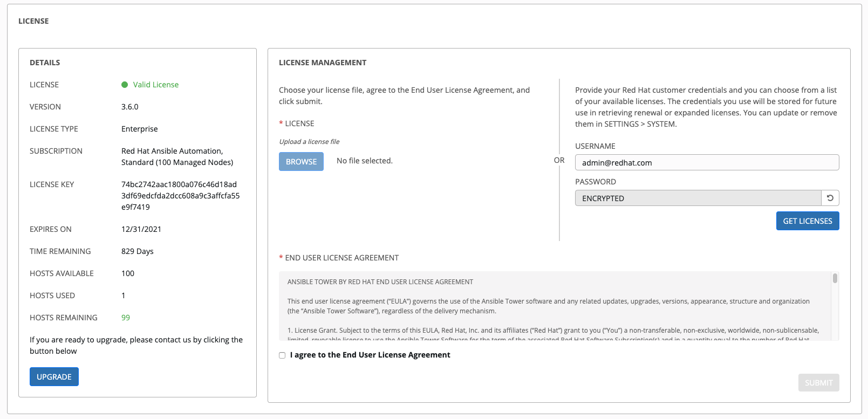Click the EULA text scrollbar thumb
Viewport: 868px width, 419px height.
(x=835, y=278)
